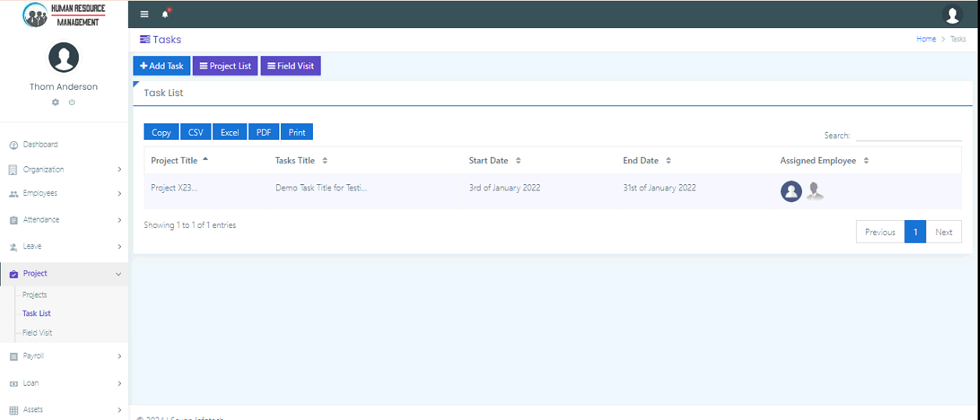Open Dashboard from the sidebar
Screen dimensions: 980x420
(x=40, y=144)
